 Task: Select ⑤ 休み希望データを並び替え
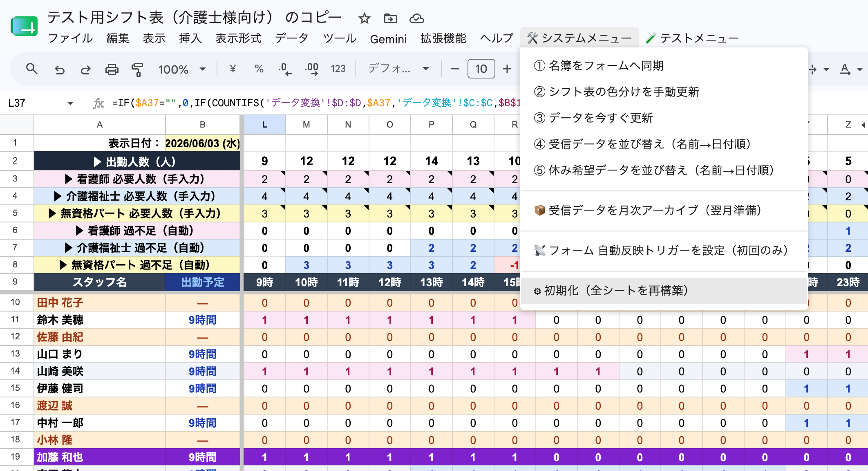[x=664, y=170]
